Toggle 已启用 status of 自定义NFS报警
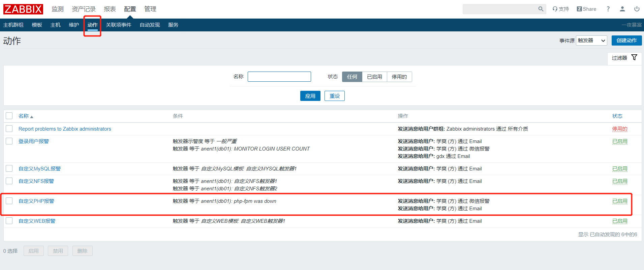This screenshot has width=644, height=270. click(x=620, y=181)
